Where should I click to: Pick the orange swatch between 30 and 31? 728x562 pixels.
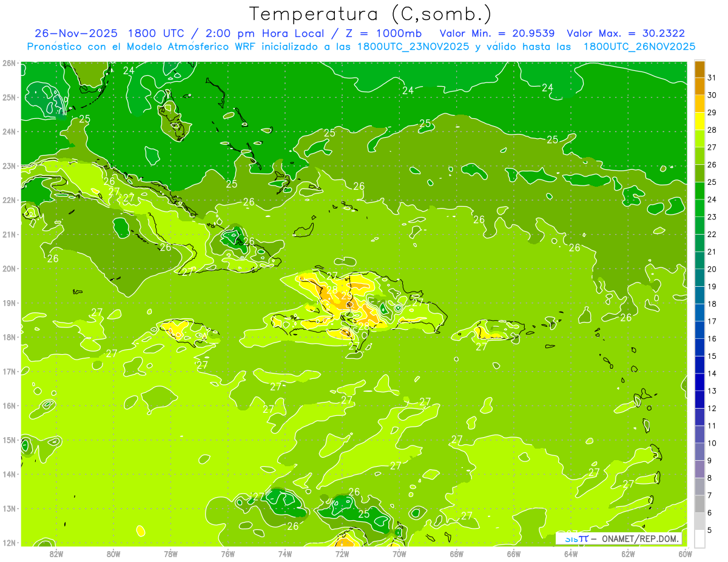[699, 86]
